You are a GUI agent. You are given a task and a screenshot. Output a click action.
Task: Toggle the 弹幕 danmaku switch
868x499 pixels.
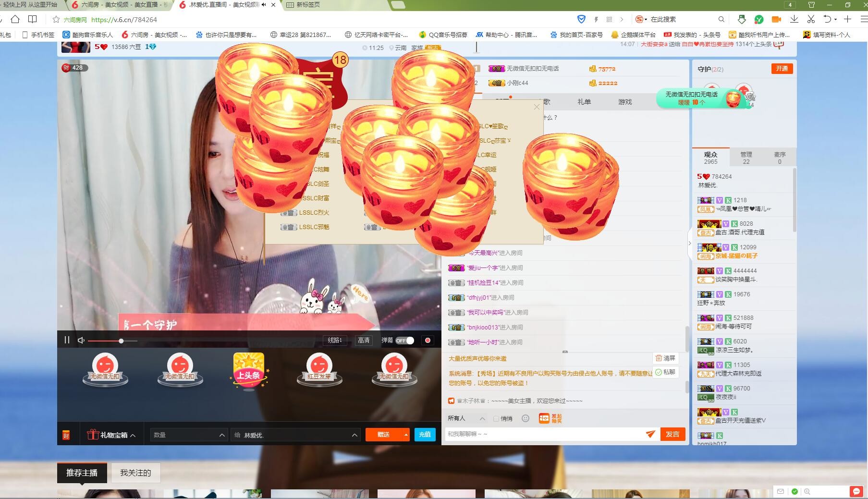coord(405,340)
